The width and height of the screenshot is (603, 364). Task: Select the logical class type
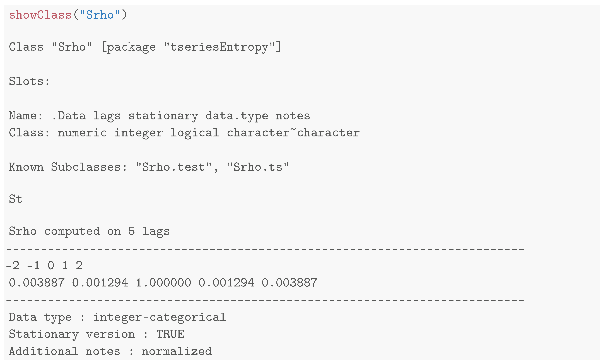(195, 133)
